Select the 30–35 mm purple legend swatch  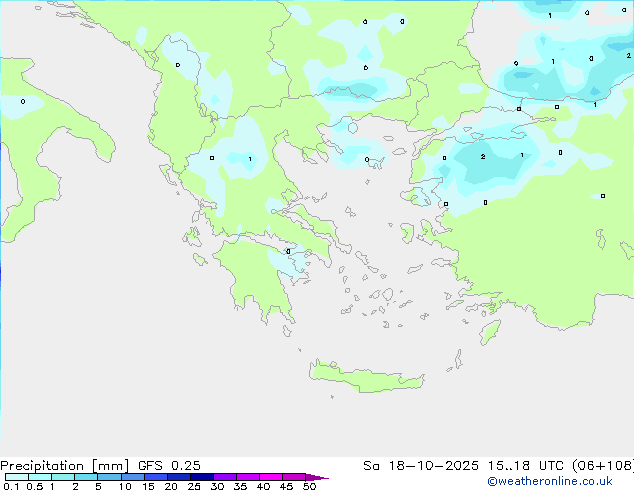(224, 477)
